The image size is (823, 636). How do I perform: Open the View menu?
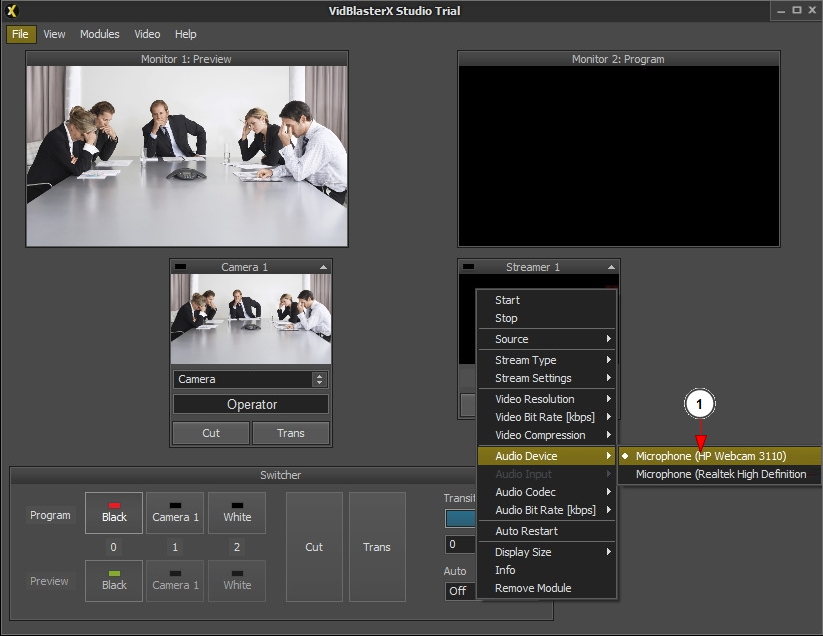tap(54, 34)
